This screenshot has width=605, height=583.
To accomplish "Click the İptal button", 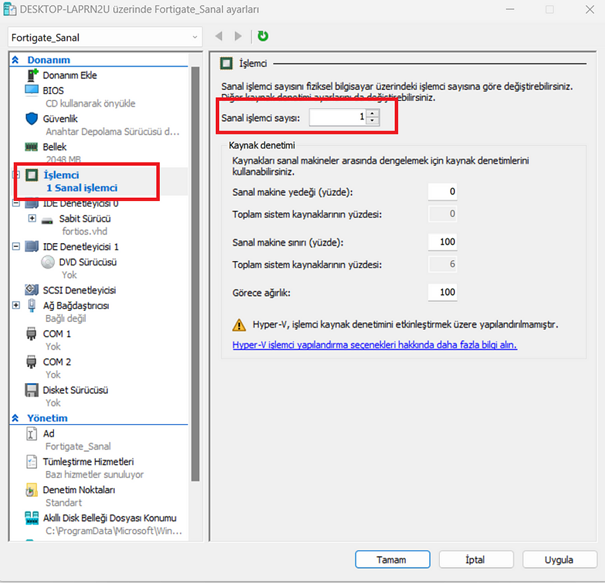I will click(x=476, y=559).
